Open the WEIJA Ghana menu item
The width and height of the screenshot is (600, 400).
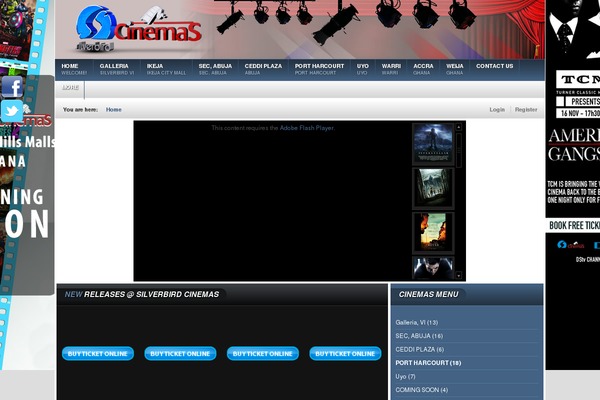click(x=455, y=69)
